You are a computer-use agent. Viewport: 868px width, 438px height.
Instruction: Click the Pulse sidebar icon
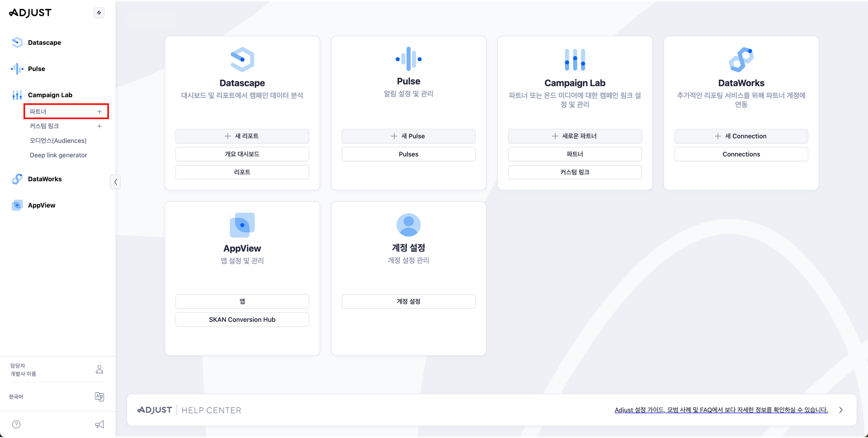pyautogui.click(x=17, y=69)
